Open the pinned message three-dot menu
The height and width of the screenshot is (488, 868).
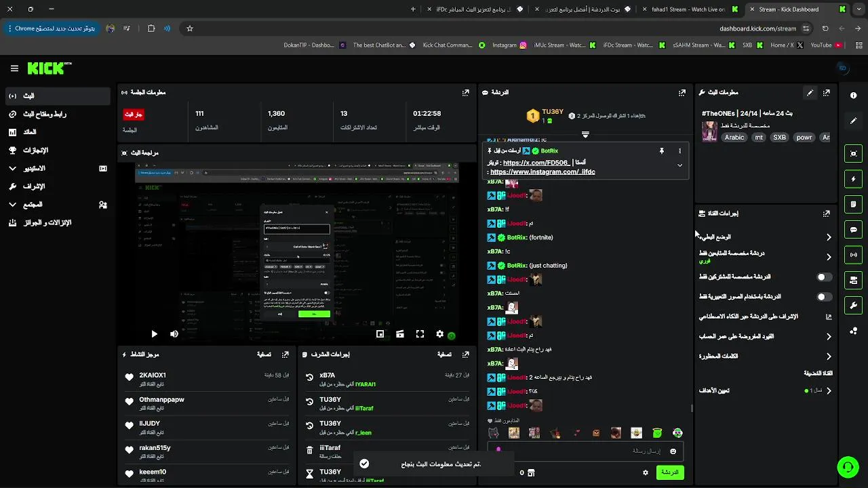coord(679,151)
